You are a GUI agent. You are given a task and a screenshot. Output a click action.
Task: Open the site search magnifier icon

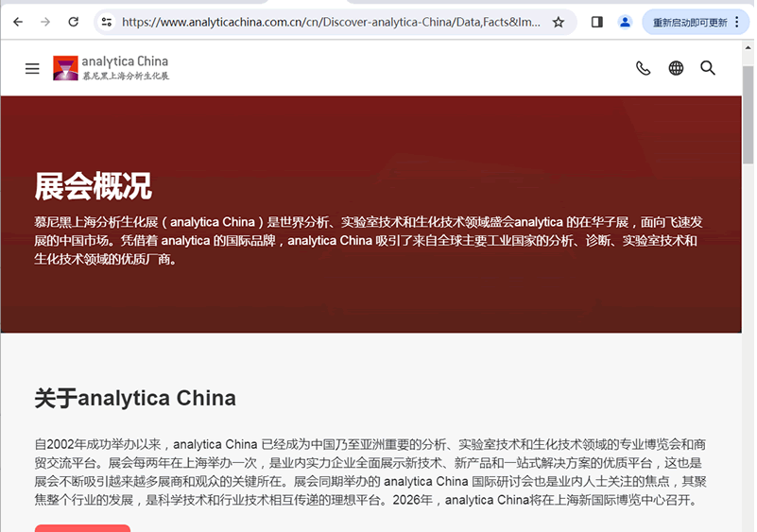click(x=708, y=68)
